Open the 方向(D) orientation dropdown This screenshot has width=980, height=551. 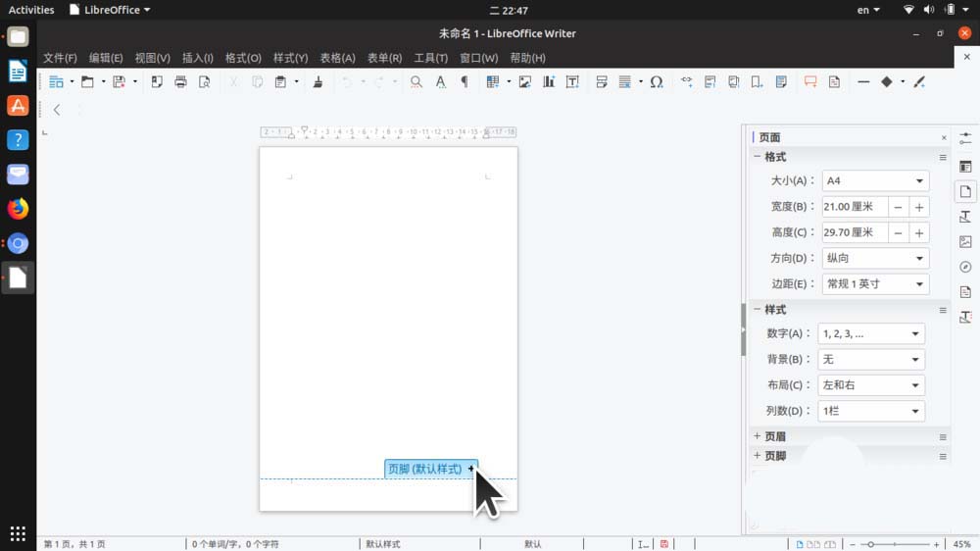[874, 259]
